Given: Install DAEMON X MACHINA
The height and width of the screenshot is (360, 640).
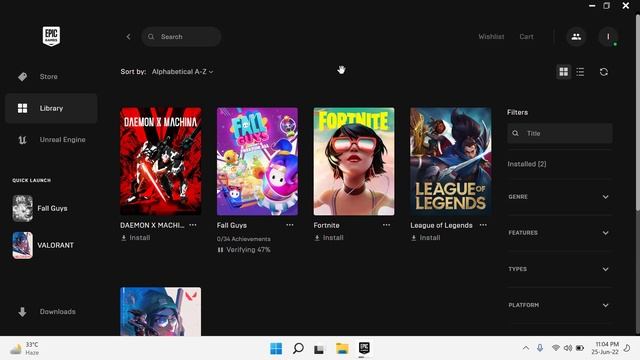Looking at the screenshot, I should tap(136, 238).
